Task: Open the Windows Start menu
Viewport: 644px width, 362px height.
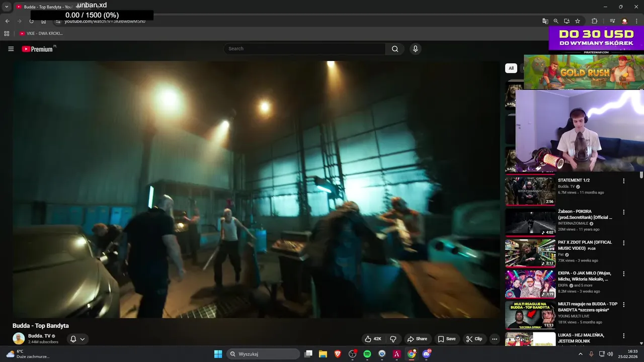Action: point(218,354)
